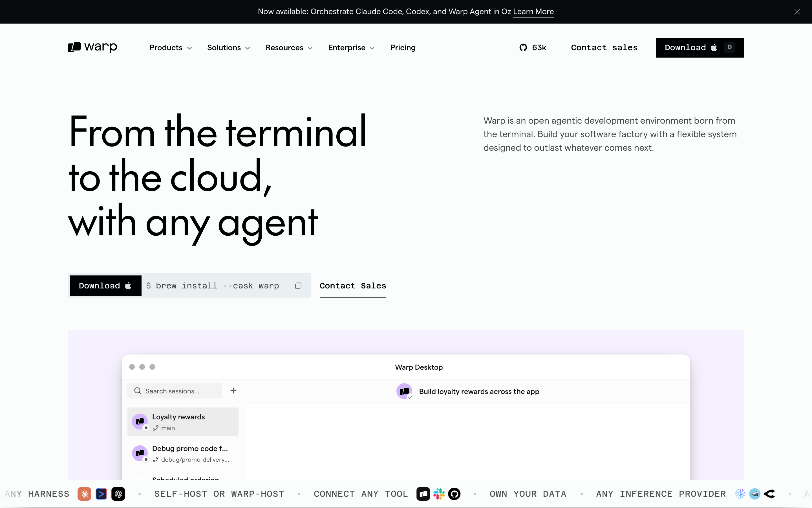Click the Claude icon in the ticker
812x508 pixels.
(84, 494)
